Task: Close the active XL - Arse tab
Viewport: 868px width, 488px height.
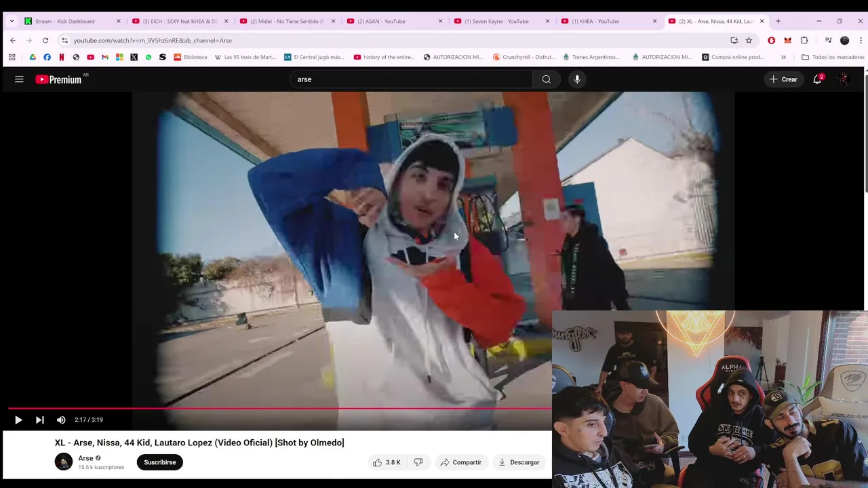Action: pyautogui.click(x=762, y=21)
